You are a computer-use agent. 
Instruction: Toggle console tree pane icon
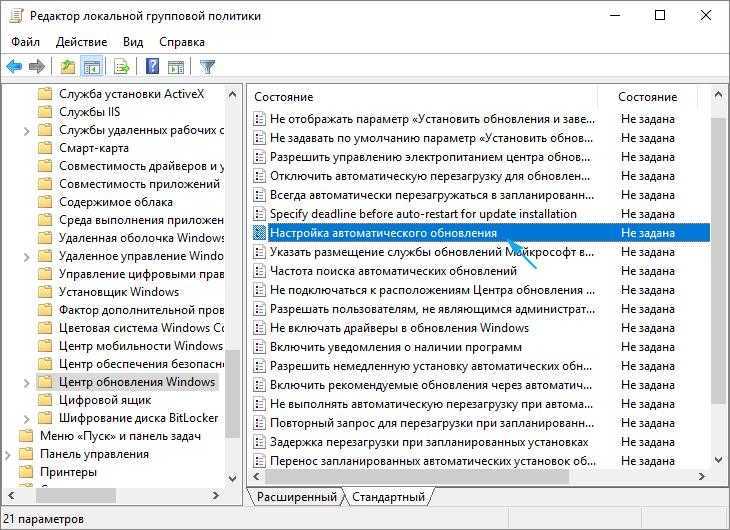(92, 67)
